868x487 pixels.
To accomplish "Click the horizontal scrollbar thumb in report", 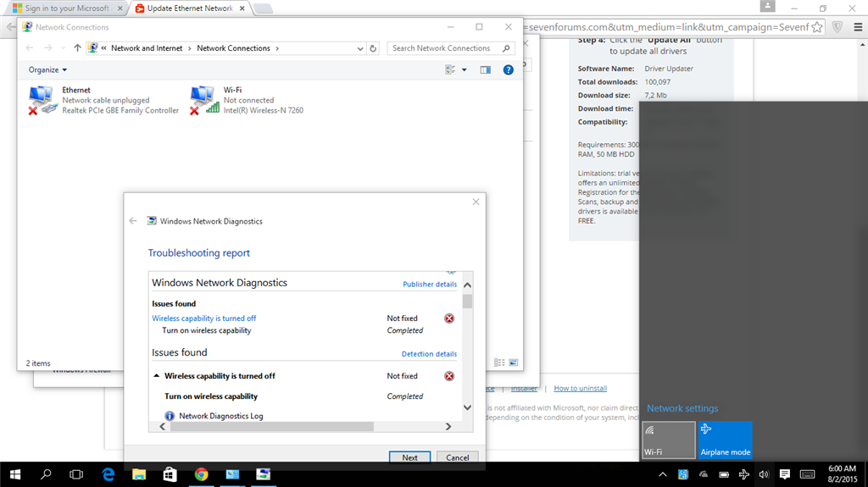I will pyautogui.click(x=272, y=427).
